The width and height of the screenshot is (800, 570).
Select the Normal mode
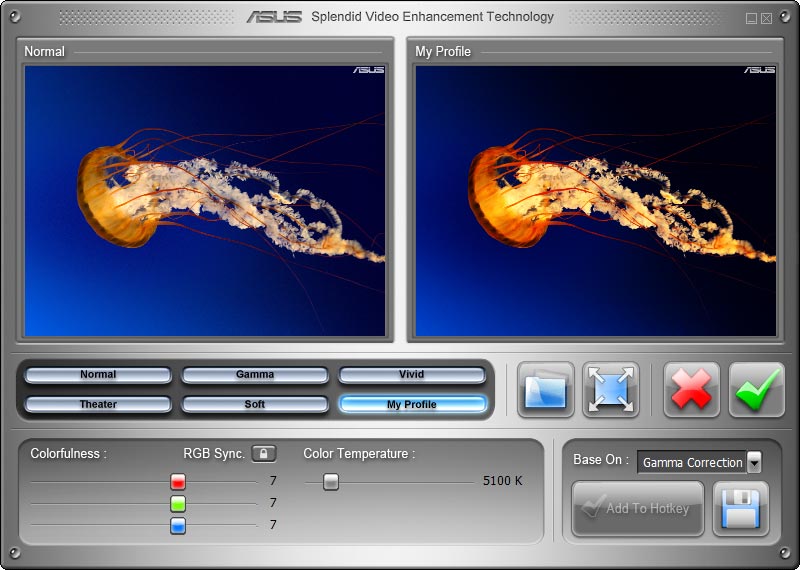tap(98, 375)
